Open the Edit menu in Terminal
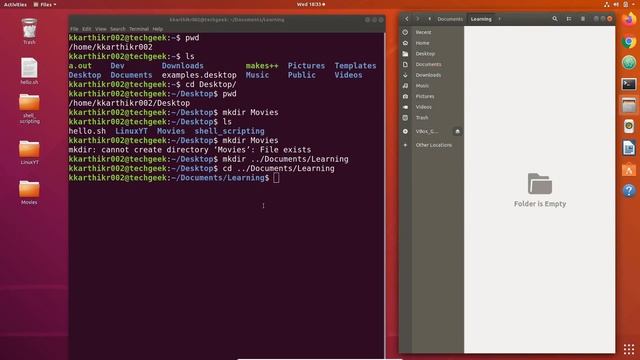Viewport: 640px width, 360px height. click(x=87, y=29)
